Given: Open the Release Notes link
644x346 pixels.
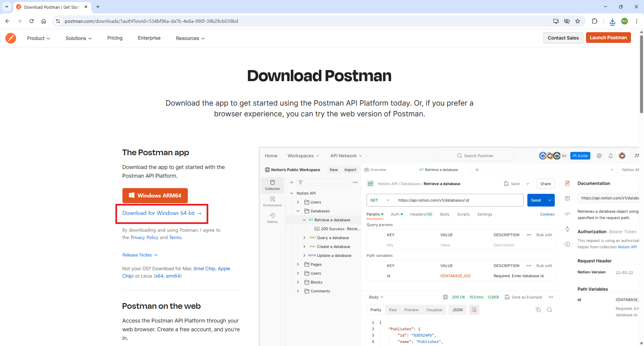Looking at the screenshot, I should pos(140,255).
